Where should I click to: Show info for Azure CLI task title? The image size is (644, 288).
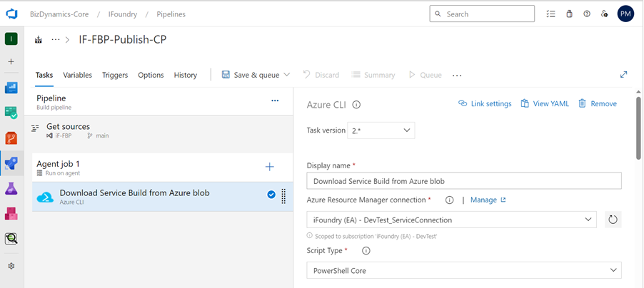point(356,105)
